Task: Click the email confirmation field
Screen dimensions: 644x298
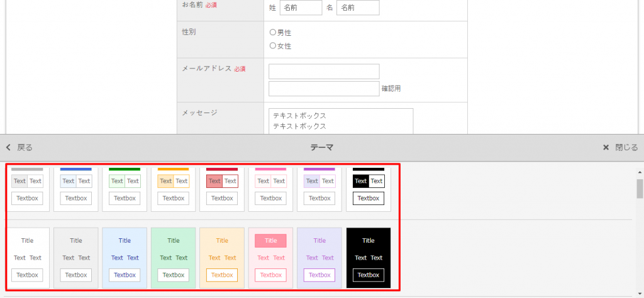Action: pos(324,89)
